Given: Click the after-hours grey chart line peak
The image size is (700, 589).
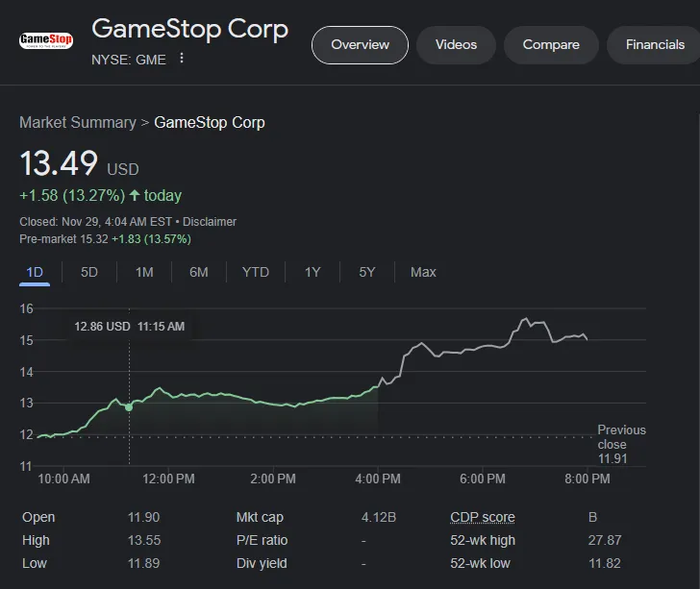Looking at the screenshot, I should pyautogui.click(x=525, y=319).
